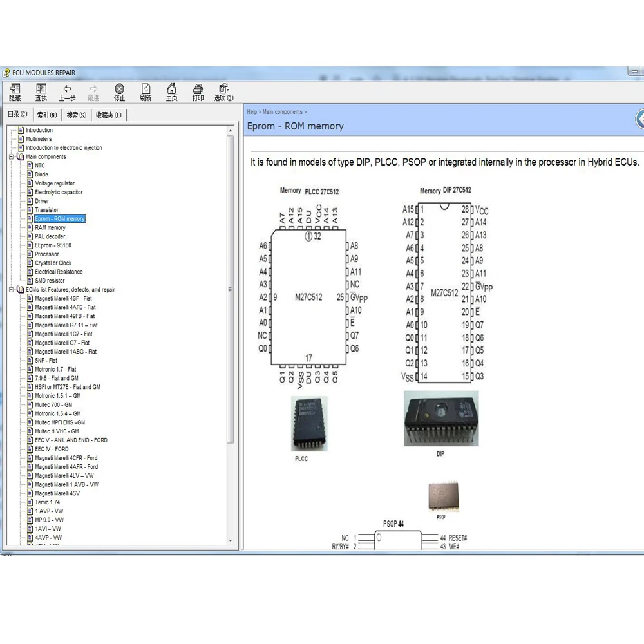Image resolution: width=644 pixels, height=644 pixels.
Task: Click the DIP chip photo thumbnail
Action: pos(440,418)
